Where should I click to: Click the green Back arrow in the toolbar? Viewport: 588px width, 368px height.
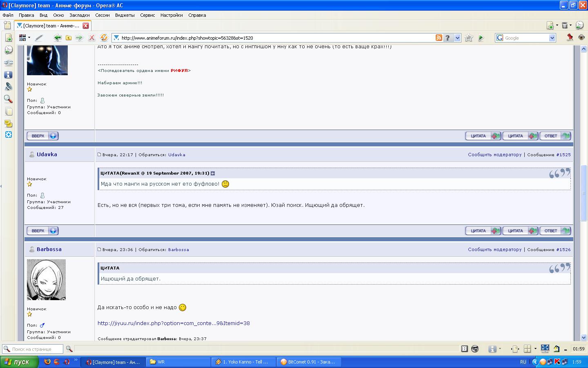[58, 38]
